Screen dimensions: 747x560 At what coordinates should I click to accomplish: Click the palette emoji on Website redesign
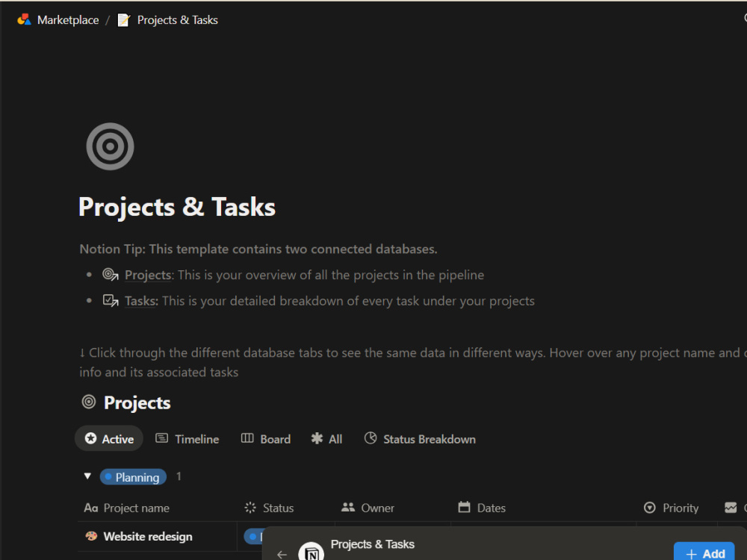(x=91, y=536)
